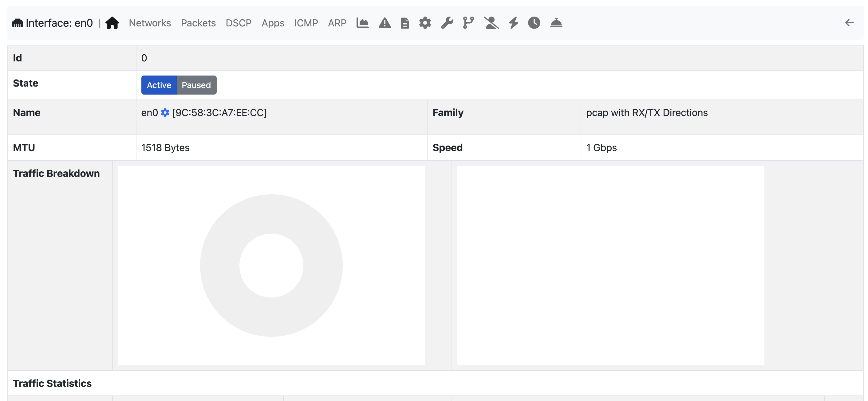Set interface state to Paused
This screenshot has height=401, width=868.
[196, 85]
